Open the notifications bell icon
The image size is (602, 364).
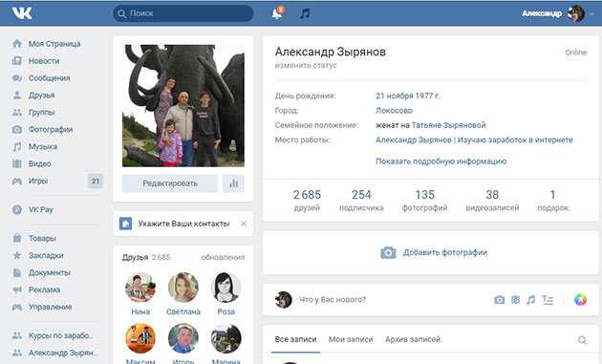(x=277, y=13)
